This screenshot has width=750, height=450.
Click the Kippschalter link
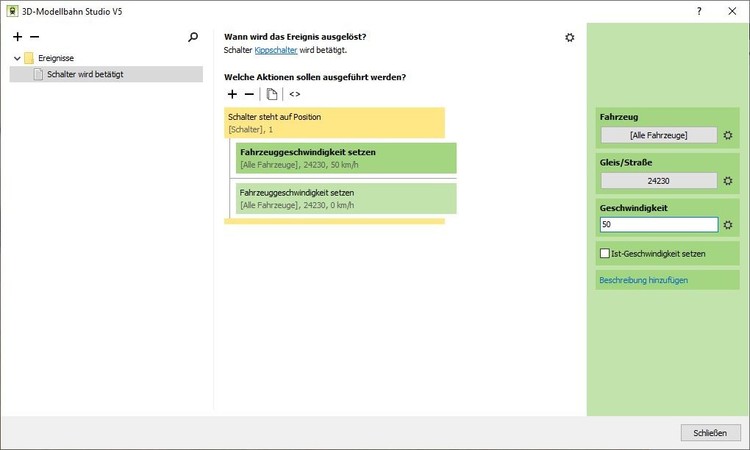275,50
